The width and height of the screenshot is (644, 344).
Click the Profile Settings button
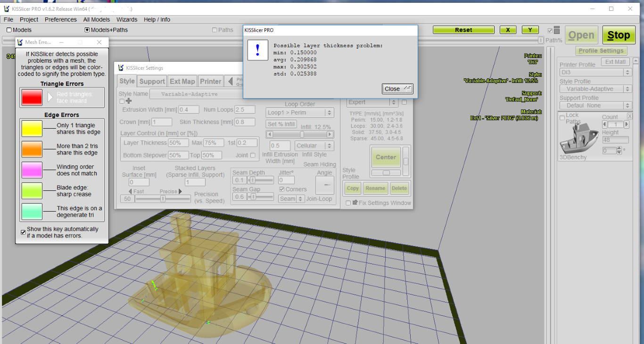tap(601, 51)
